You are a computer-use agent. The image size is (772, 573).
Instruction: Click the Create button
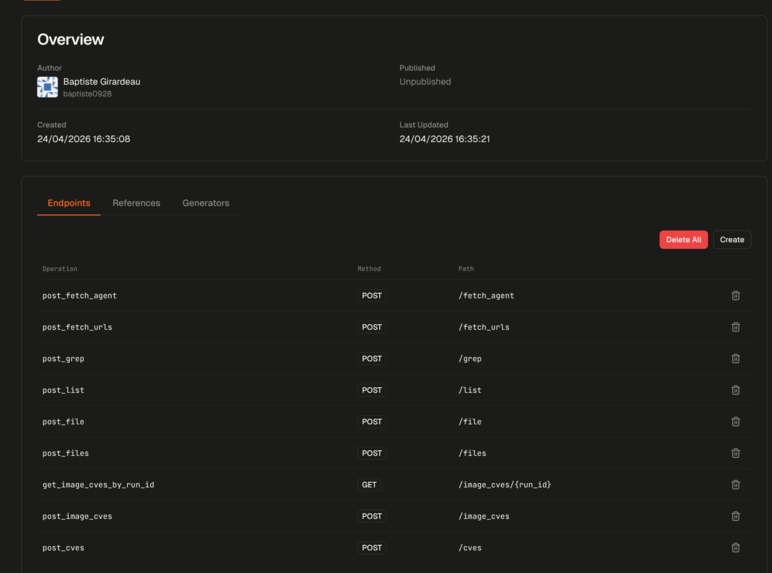[x=732, y=240]
